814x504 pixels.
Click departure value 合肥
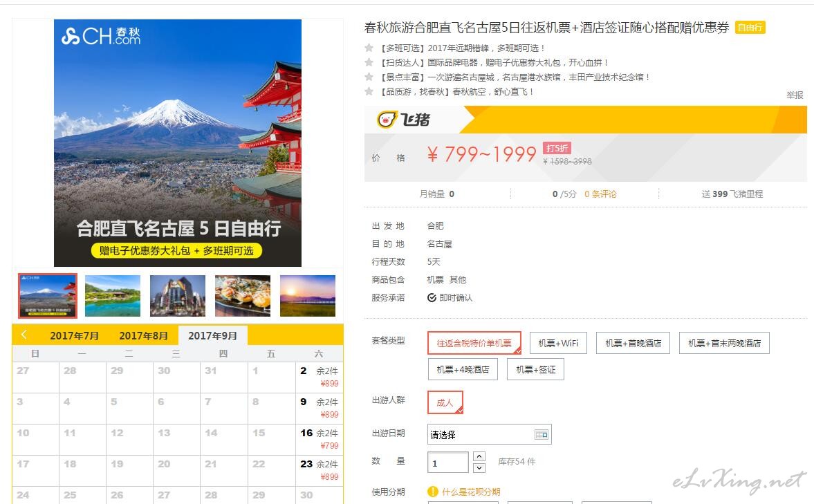[x=435, y=226]
